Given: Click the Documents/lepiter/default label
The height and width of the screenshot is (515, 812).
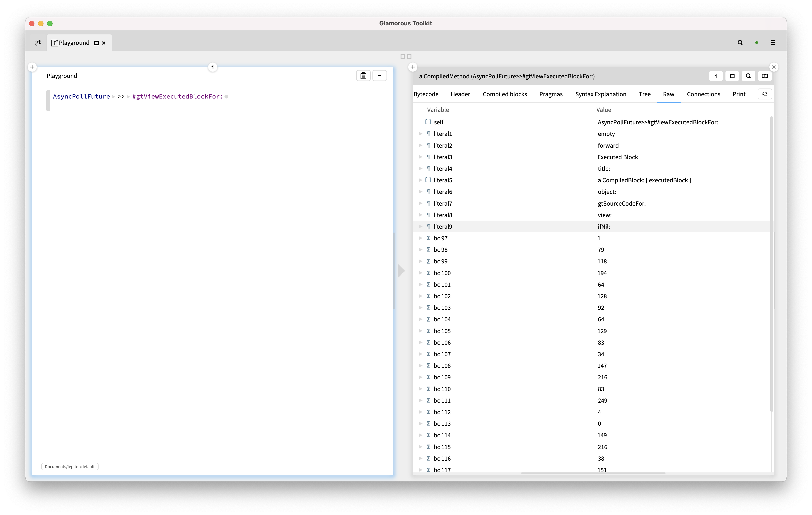Looking at the screenshot, I should point(70,467).
